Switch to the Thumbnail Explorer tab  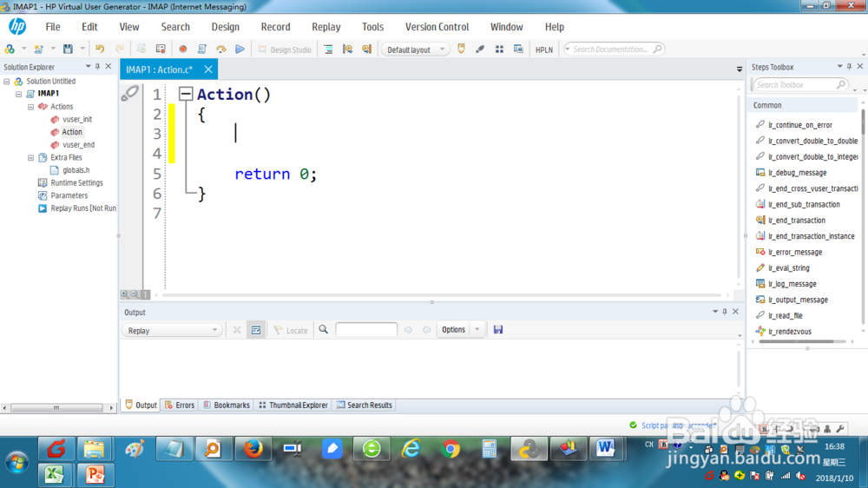coord(293,406)
